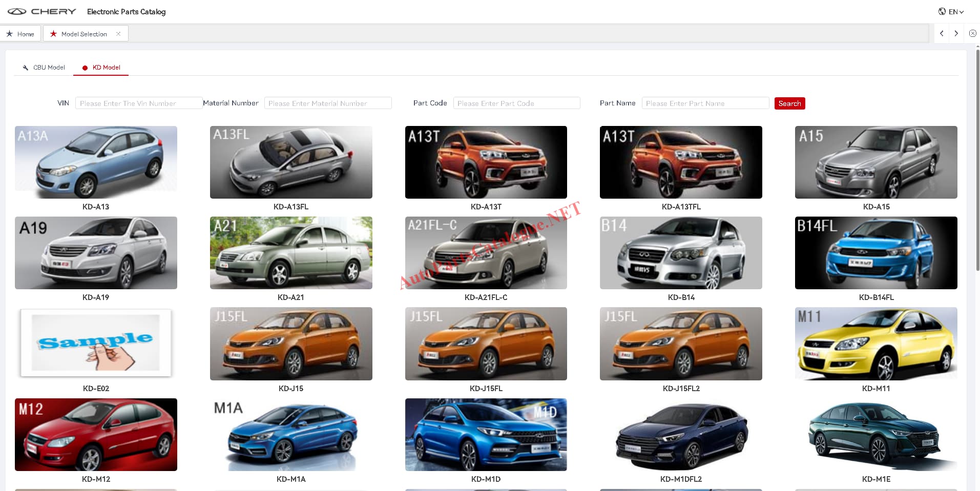Select the CBU Model tab
Screen dimensions: 980x491
pyautogui.click(x=44, y=67)
